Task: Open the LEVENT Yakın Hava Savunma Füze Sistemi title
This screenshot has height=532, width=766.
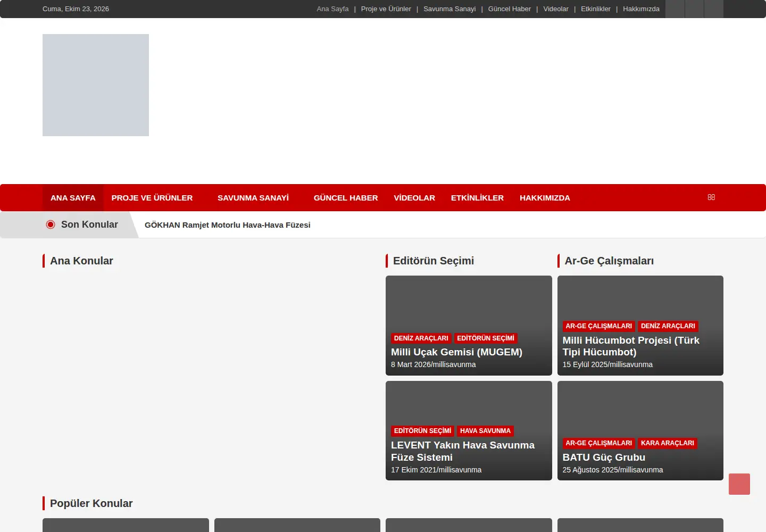Action: 463,451
